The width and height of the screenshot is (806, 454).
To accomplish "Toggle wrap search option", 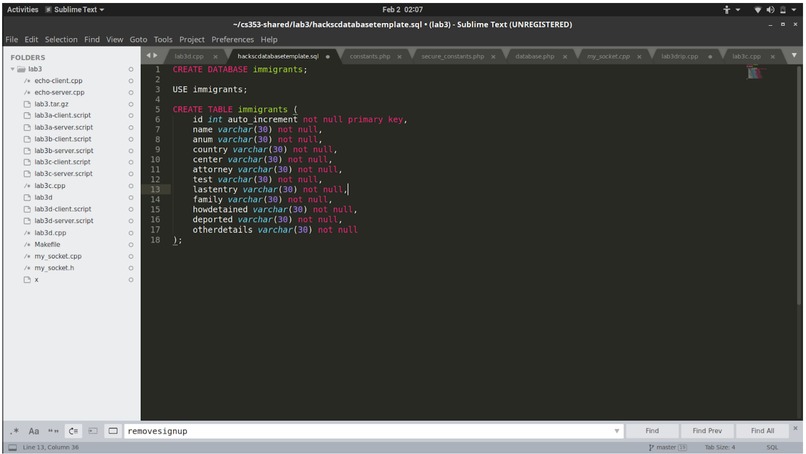I will tap(74, 431).
